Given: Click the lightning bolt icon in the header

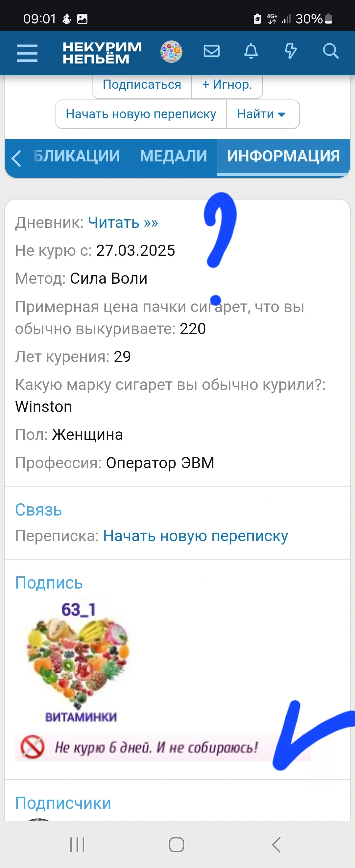Looking at the screenshot, I should tap(291, 51).
